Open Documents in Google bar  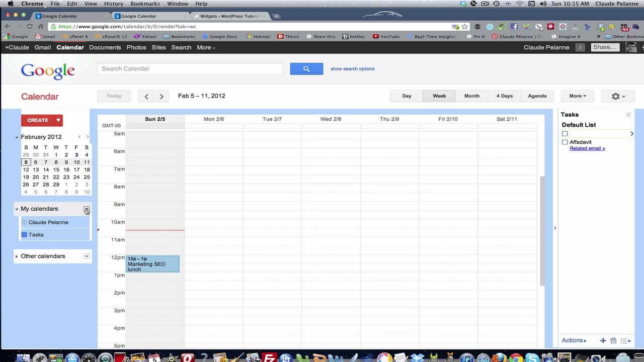tap(105, 47)
